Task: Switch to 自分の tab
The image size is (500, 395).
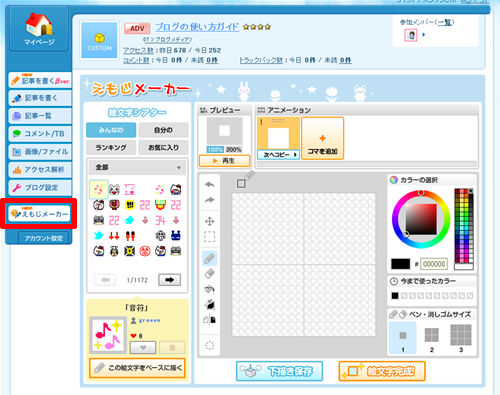Action: [x=163, y=130]
